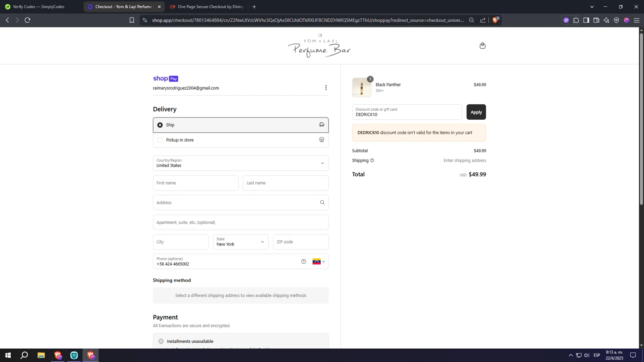644x362 pixels.
Task: Select the Ship delivery option
Action: coord(241,125)
